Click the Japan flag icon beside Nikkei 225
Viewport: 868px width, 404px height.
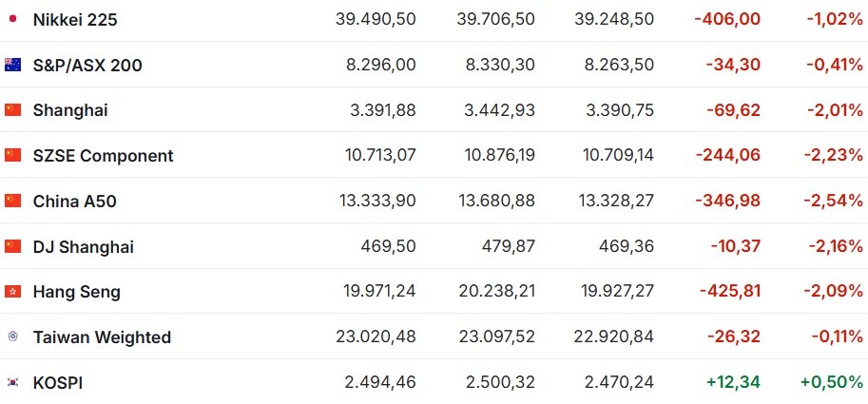pyautogui.click(x=12, y=19)
